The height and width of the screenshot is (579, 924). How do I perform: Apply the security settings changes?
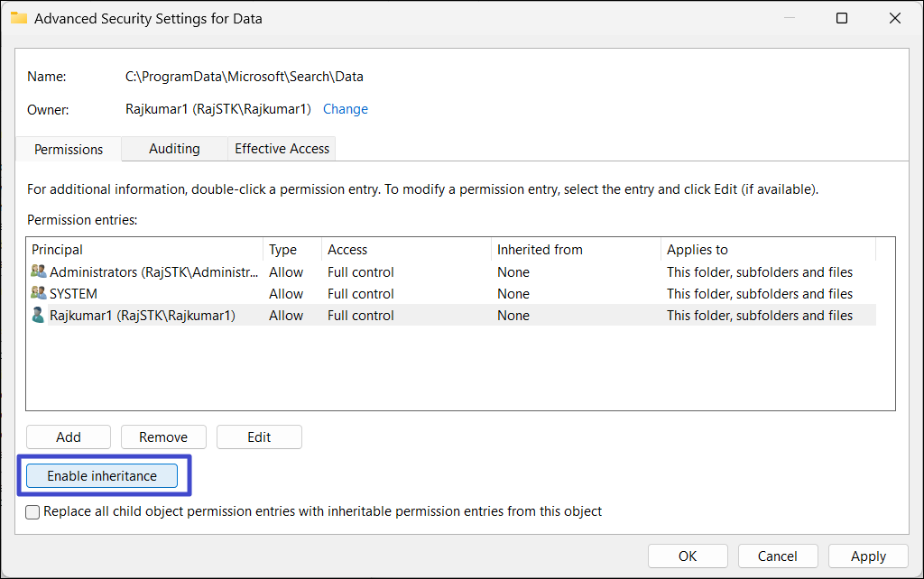pos(868,556)
